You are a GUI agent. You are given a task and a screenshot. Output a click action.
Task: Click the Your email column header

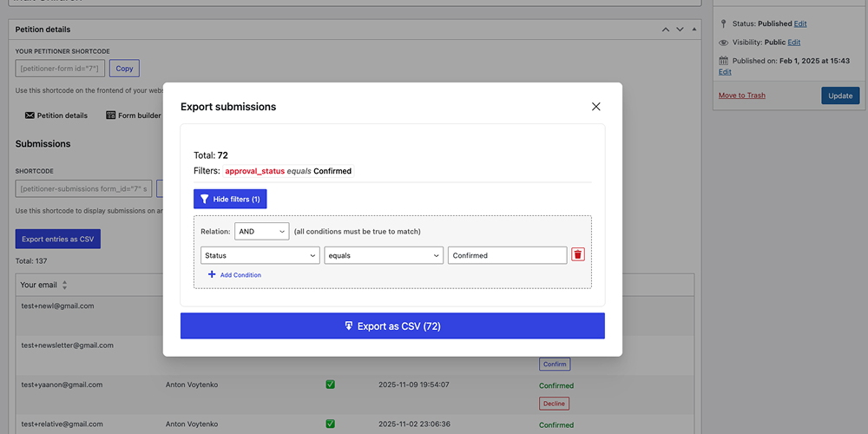click(38, 285)
